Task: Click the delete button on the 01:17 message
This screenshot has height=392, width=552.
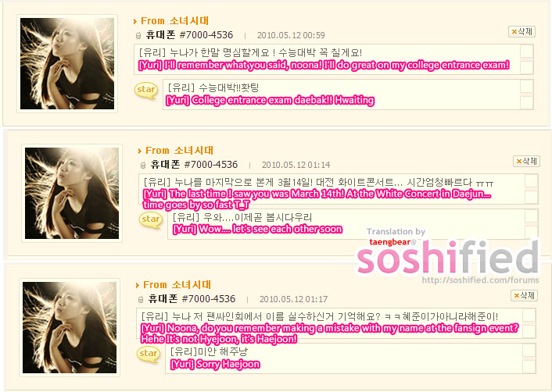Action: pos(524,295)
